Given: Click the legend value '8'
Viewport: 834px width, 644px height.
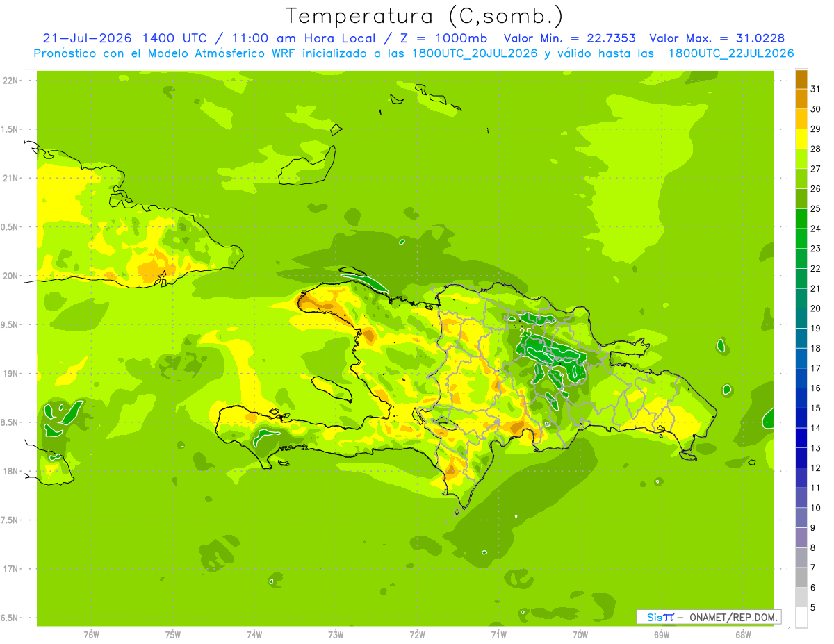Looking at the screenshot, I should pos(813,548).
